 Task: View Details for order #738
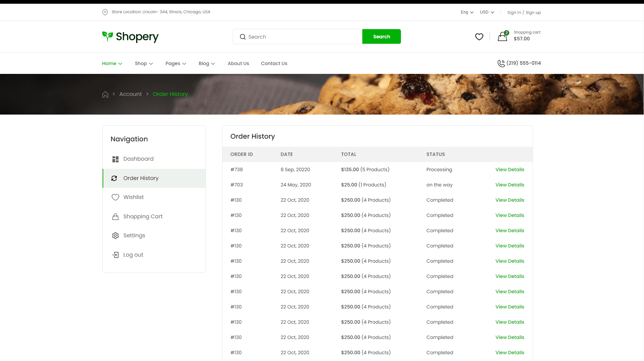[510, 169]
